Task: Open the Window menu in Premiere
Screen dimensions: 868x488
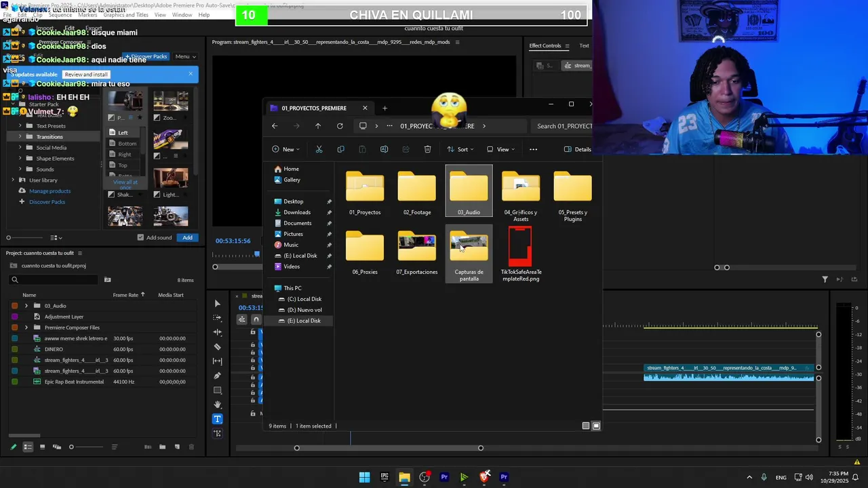Action: click(x=182, y=15)
